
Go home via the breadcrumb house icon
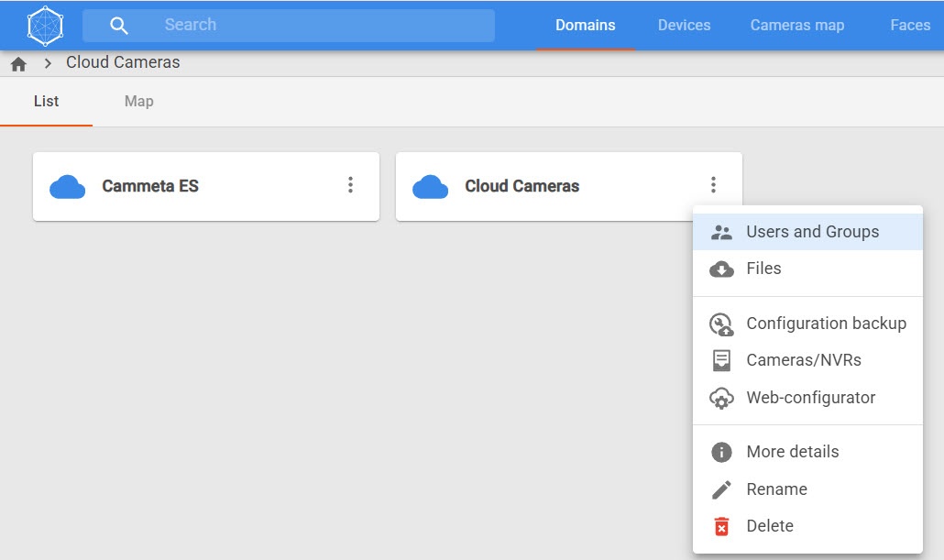click(x=18, y=64)
